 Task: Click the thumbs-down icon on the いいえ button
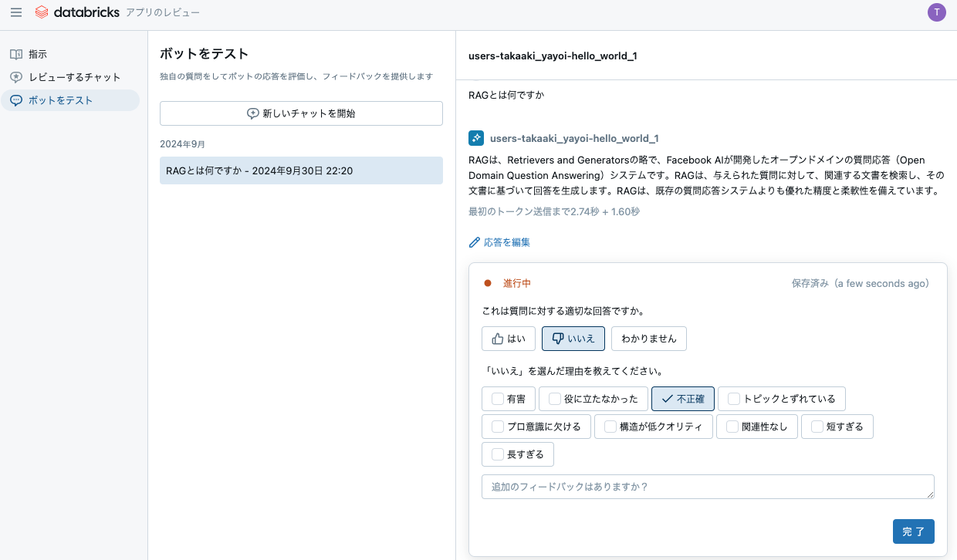pos(558,338)
